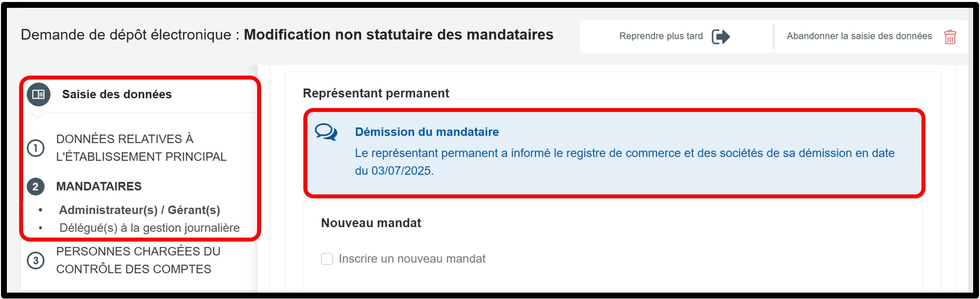The image size is (980, 299).
Task: Click the Inscrire un nouveau mandat label
Action: tap(412, 259)
